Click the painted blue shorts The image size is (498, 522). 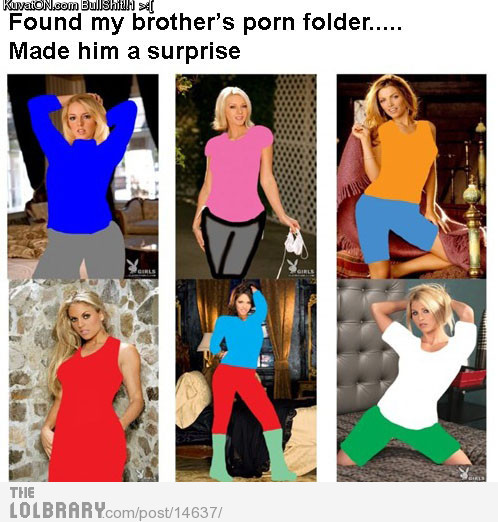(396, 227)
